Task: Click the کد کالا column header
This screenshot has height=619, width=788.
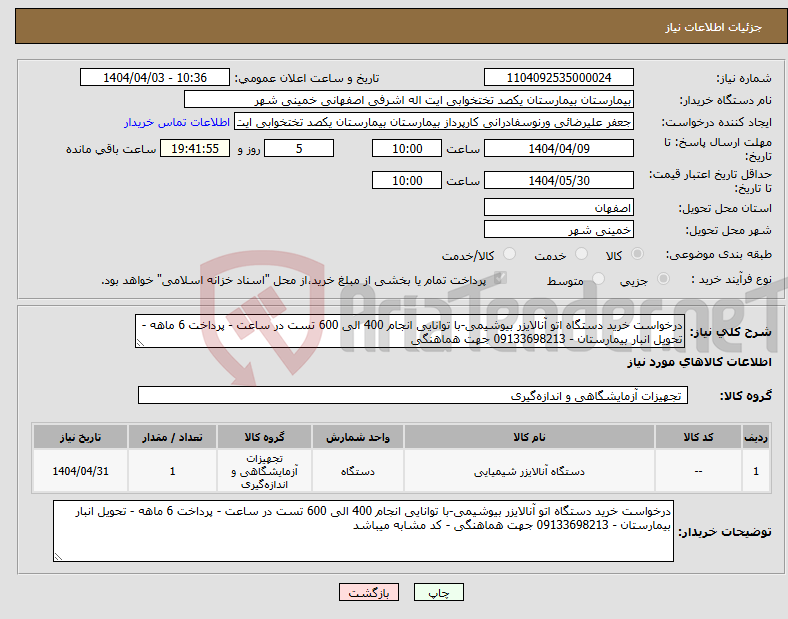Action: click(x=698, y=437)
